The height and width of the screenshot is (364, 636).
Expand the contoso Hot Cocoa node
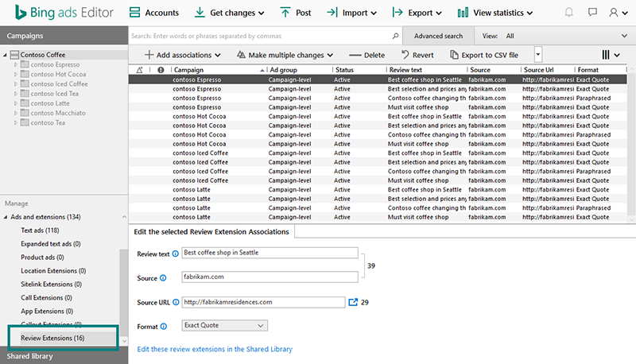coord(16,74)
